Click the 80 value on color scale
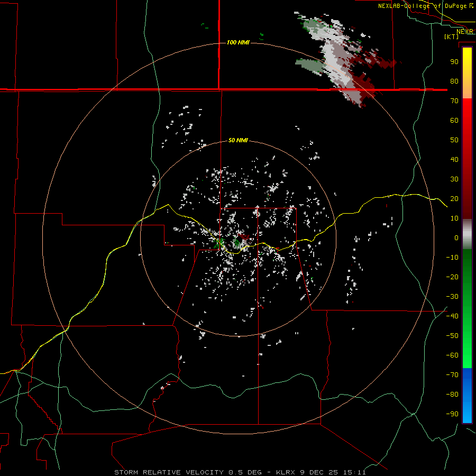 pyautogui.click(x=454, y=81)
